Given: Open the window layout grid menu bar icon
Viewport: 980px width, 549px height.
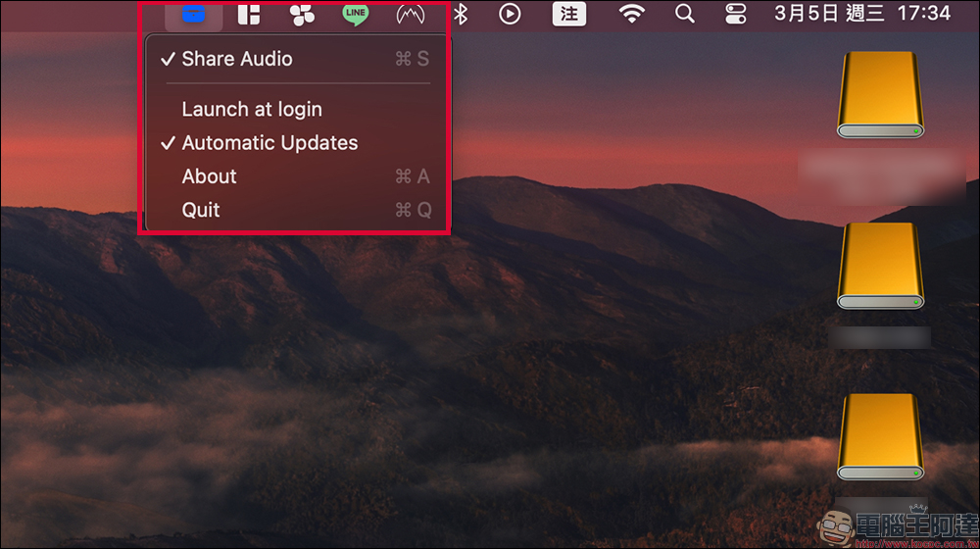Looking at the screenshot, I should tap(249, 14).
